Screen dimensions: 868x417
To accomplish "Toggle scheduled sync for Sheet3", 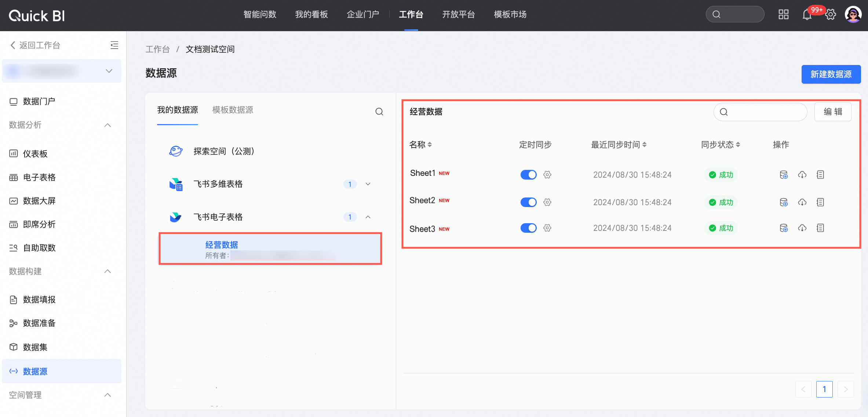I will [x=528, y=228].
